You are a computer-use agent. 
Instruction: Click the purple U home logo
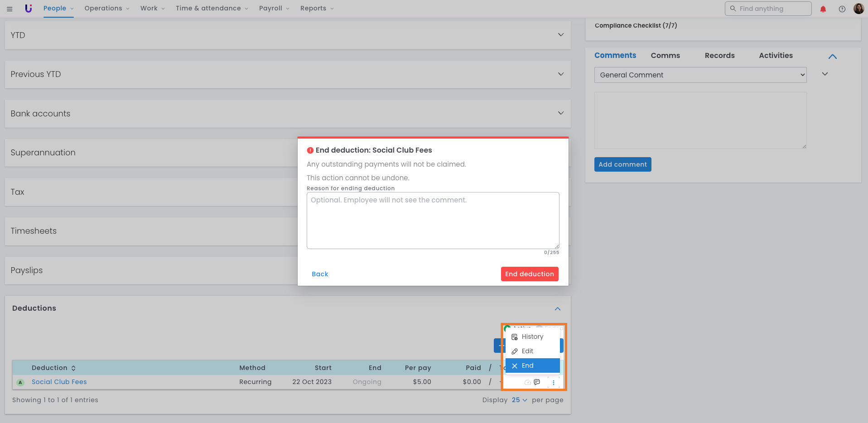click(29, 9)
